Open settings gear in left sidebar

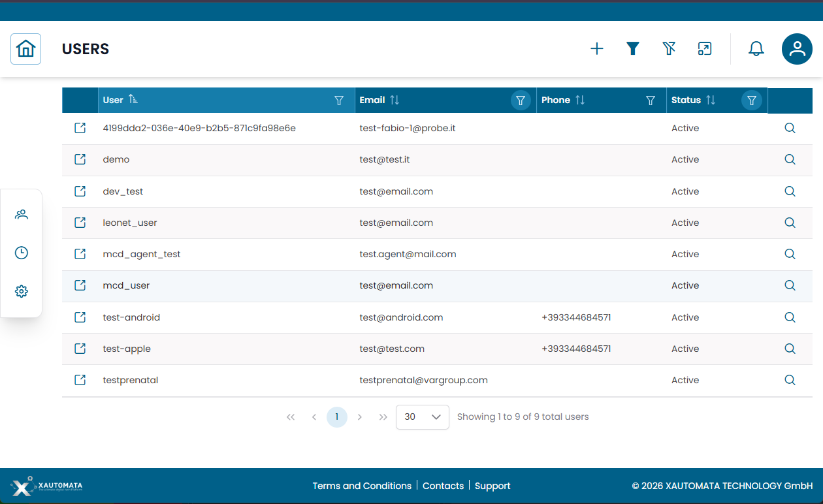[x=22, y=291]
